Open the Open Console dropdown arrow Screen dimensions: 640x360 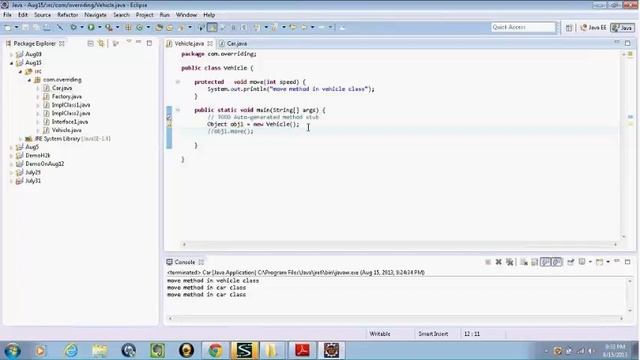[x=608, y=262]
